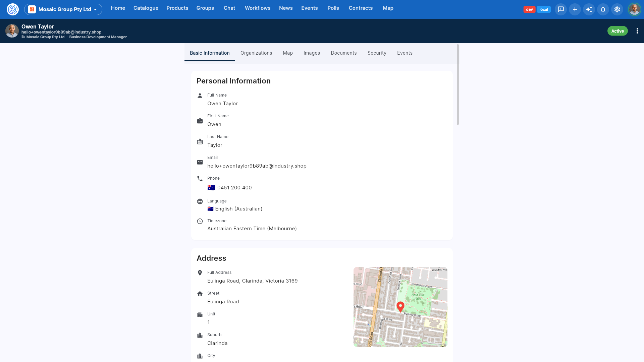This screenshot has height=362, width=644.
Task: Open the Documents tab
Action: coord(344,53)
